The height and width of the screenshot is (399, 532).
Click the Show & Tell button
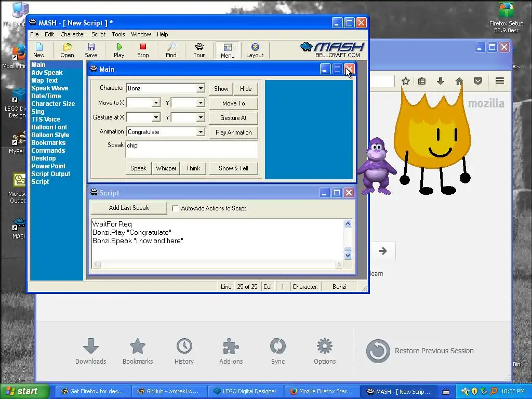233,168
